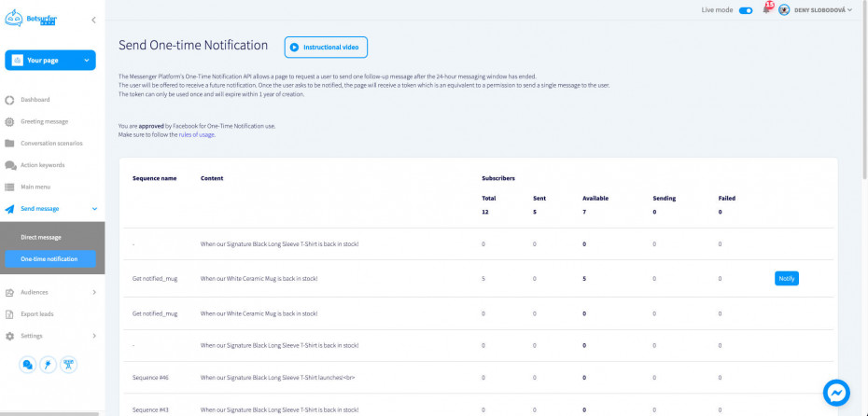Image resolution: width=868 pixels, height=416 pixels.
Task: Open the round plug integrations icon
Action: coord(49,365)
